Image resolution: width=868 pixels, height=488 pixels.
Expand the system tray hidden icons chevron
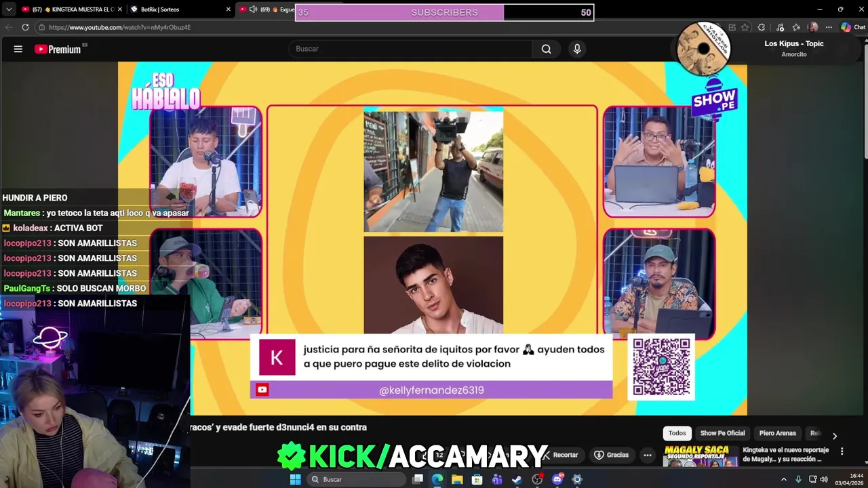click(784, 479)
